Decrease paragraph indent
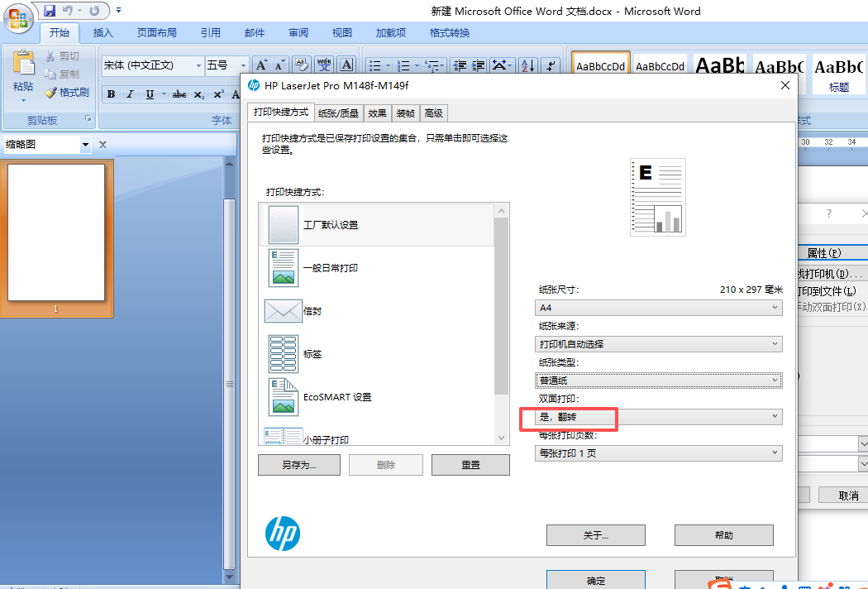This screenshot has height=589, width=868. coord(460,66)
